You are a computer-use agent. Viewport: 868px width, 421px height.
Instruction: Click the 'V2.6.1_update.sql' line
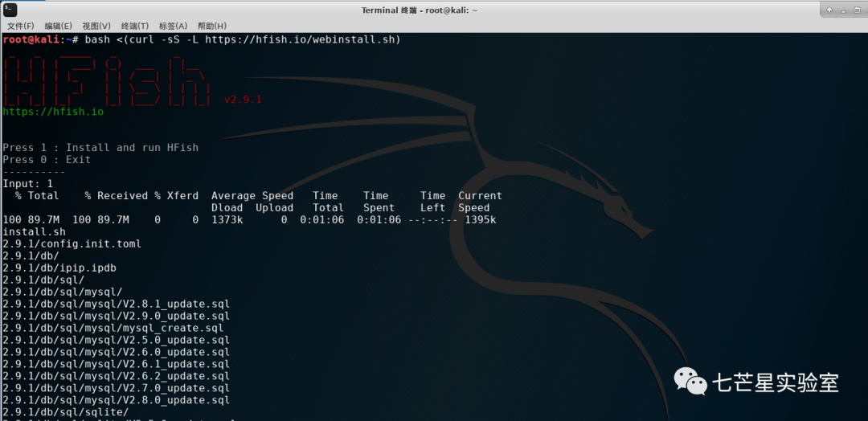click(x=117, y=364)
